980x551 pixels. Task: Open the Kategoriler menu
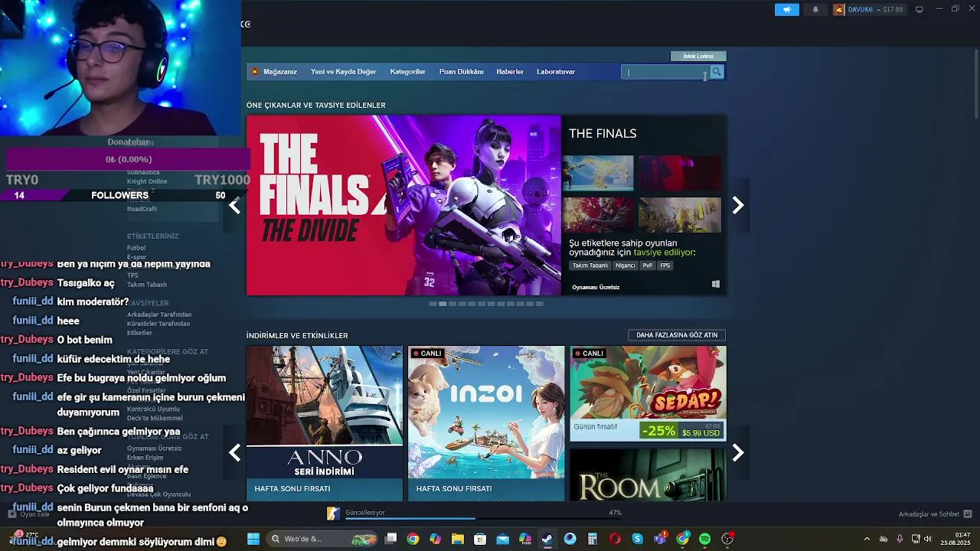coord(407,72)
